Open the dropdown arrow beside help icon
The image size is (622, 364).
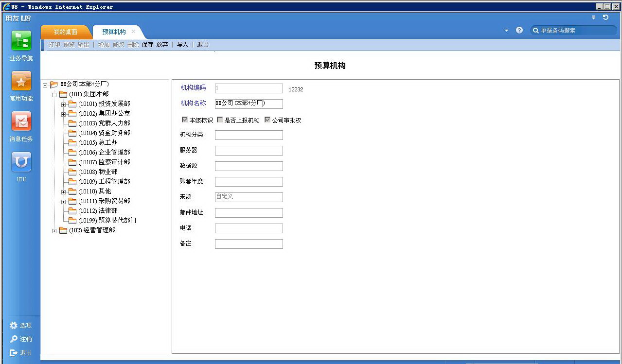click(x=506, y=30)
